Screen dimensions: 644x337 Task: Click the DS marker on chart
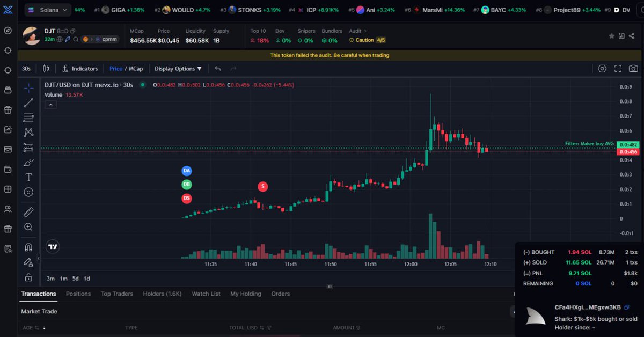[187, 199]
